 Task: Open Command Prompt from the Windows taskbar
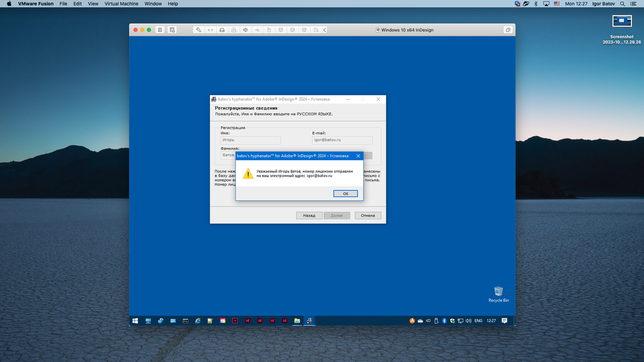pos(185,321)
